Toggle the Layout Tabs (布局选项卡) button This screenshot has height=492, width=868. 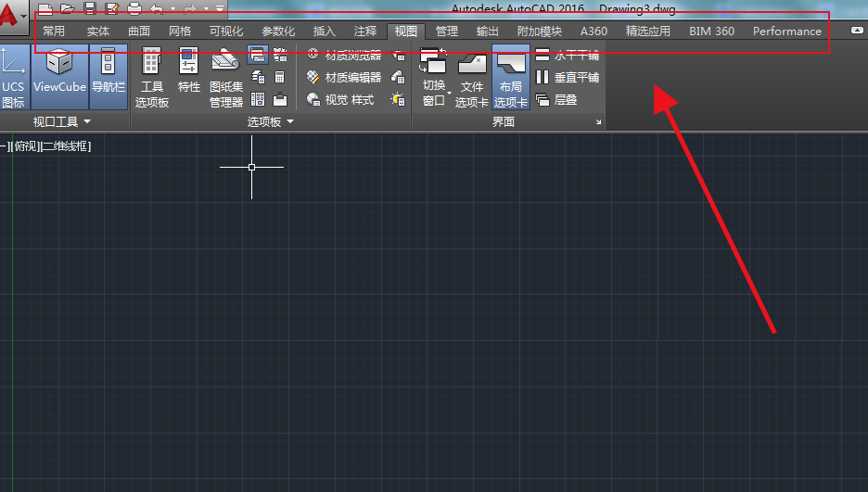coord(510,77)
